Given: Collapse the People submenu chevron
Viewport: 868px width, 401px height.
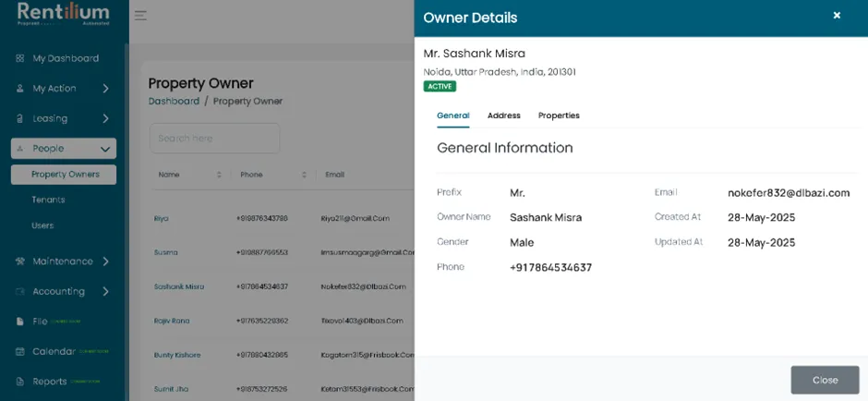Looking at the screenshot, I should tap(105, 149).
